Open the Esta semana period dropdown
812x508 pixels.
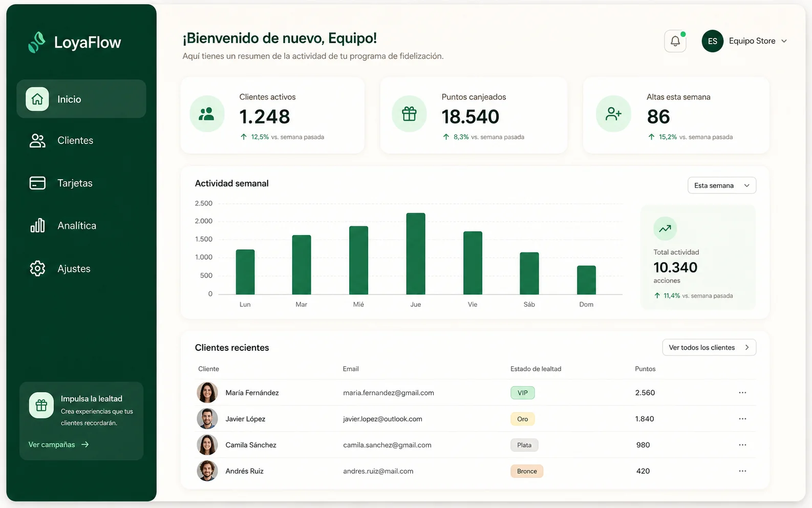coord(722,185)
